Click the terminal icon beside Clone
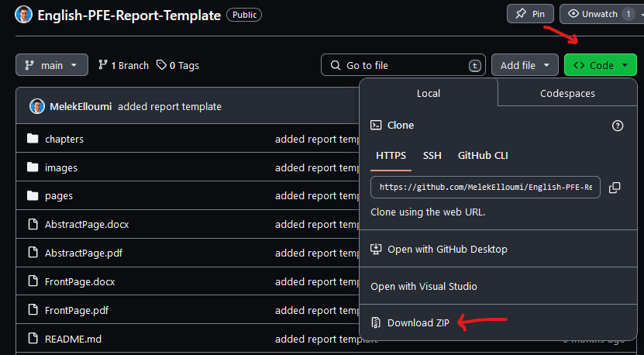644x355 pixels. pos(376,126)
